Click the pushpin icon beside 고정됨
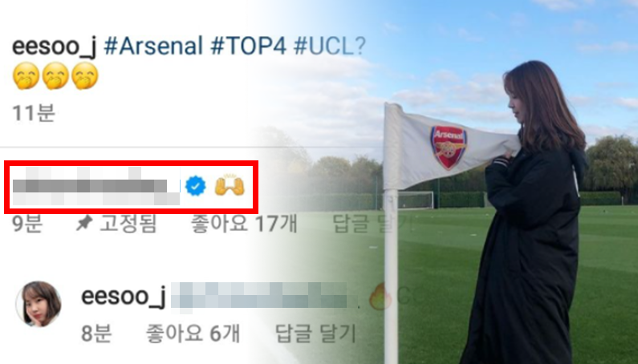This screenshot has width=638, height=364. (x=84, y=224)
